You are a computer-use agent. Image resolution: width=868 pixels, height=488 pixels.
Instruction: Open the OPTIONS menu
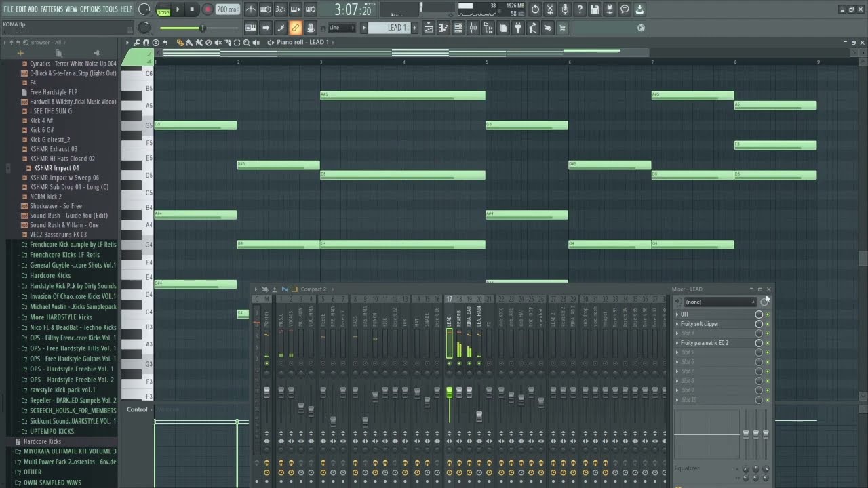pos(90,9)
